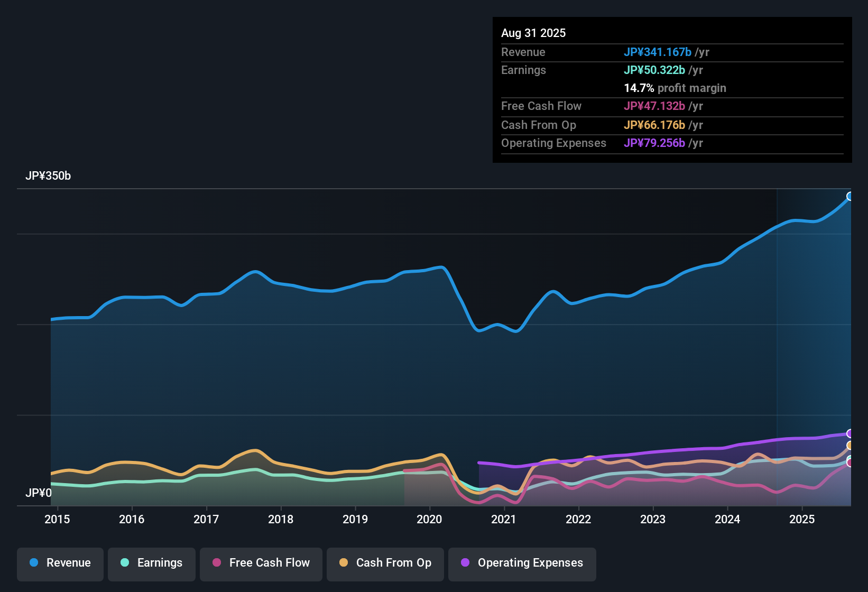Click the JP¥341.167b Revenue value

pyautogui.click(x=659, y=52)
